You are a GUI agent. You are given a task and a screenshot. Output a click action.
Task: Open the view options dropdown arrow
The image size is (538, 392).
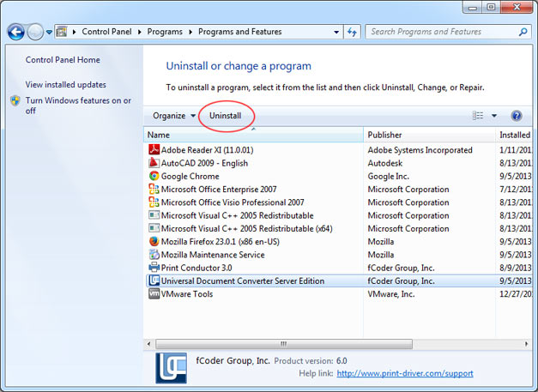tap(494, 116)
